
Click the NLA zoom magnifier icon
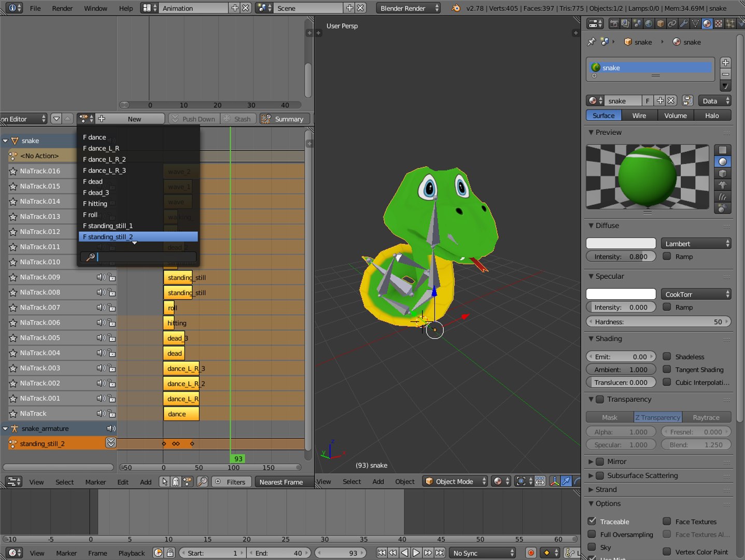pos(202,482)
